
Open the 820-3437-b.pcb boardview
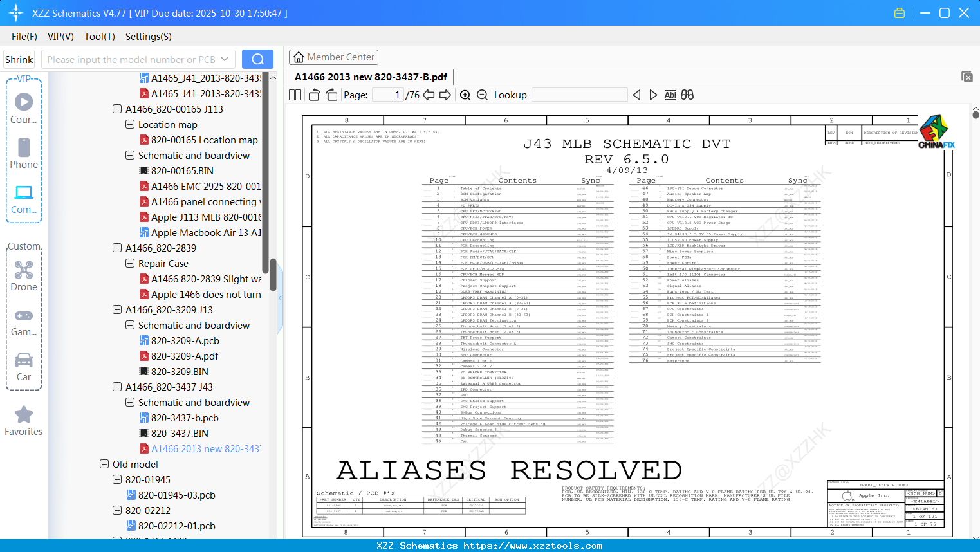[179, 418]
